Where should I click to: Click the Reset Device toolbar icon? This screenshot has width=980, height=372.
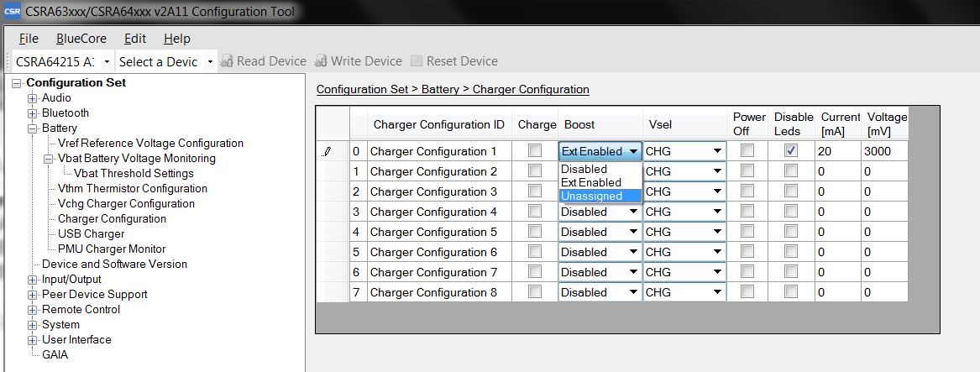point(417,61)
